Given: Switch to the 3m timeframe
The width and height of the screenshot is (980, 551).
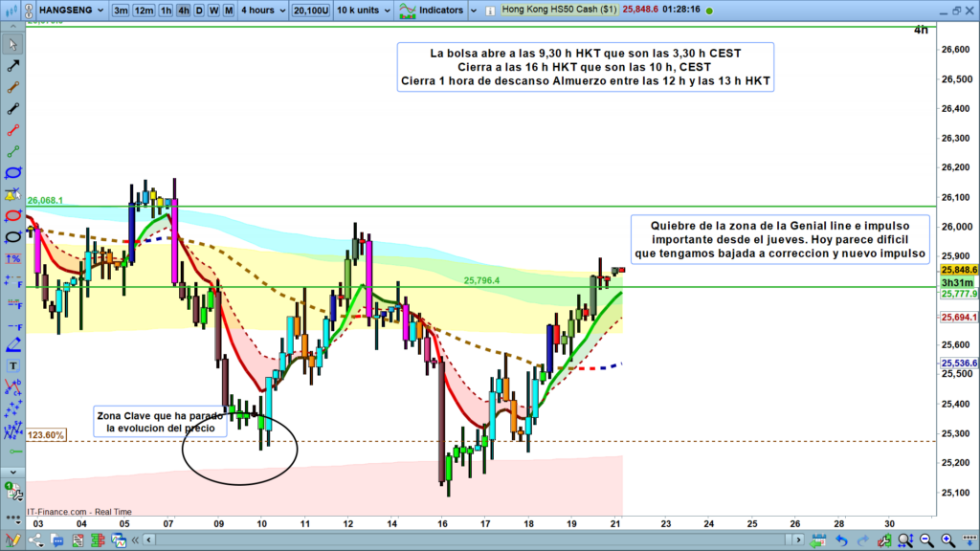Looking at the screenshot, I should coord(121,11).
